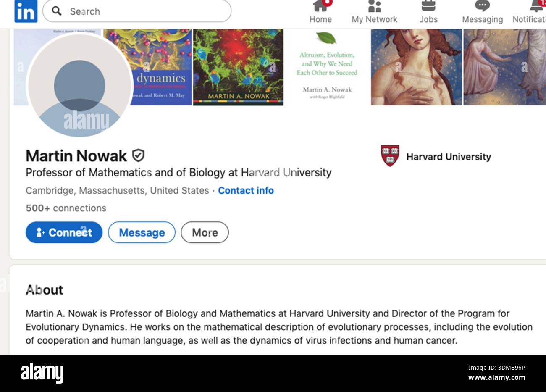The image size is (546, 392).
Task: Open the Contact info link
Action: [x=246, y=190]
